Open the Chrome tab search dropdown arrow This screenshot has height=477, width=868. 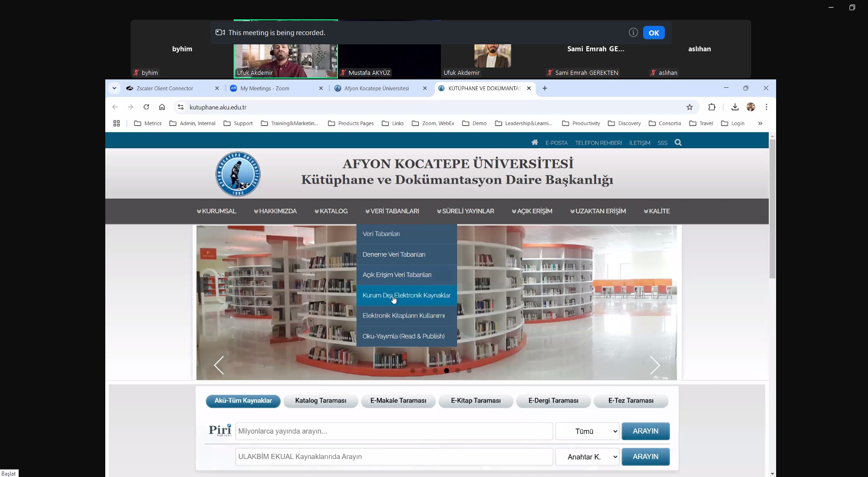pyautogui.click(x=115, y=88)
